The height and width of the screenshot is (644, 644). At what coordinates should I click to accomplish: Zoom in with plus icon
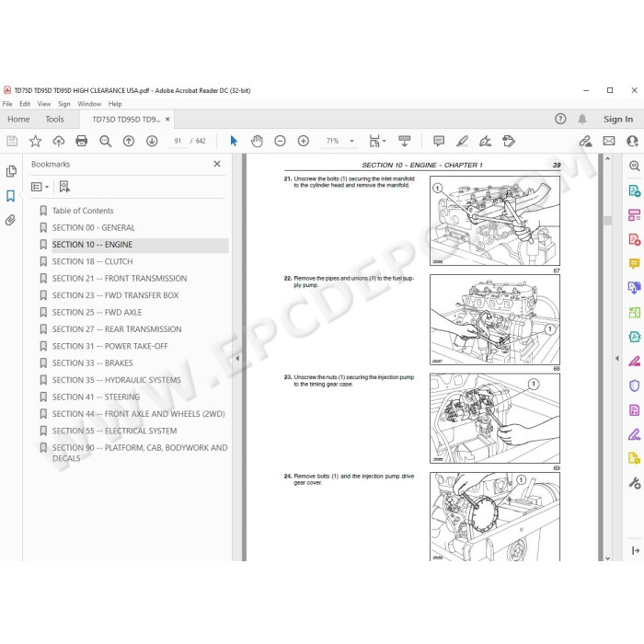(303, 142)
